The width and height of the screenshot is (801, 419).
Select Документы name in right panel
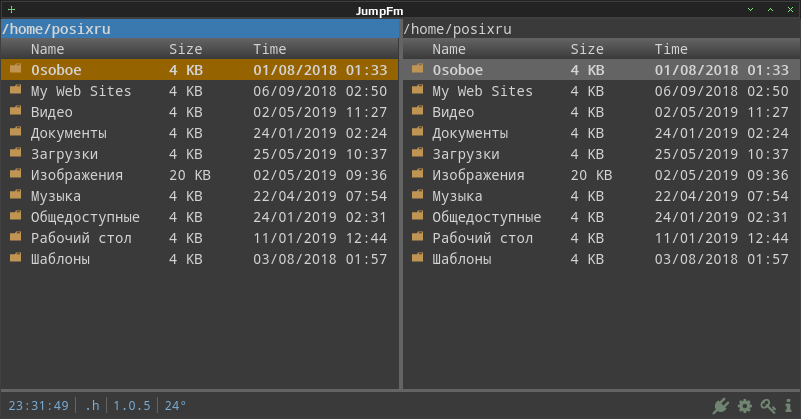(470, 133)
